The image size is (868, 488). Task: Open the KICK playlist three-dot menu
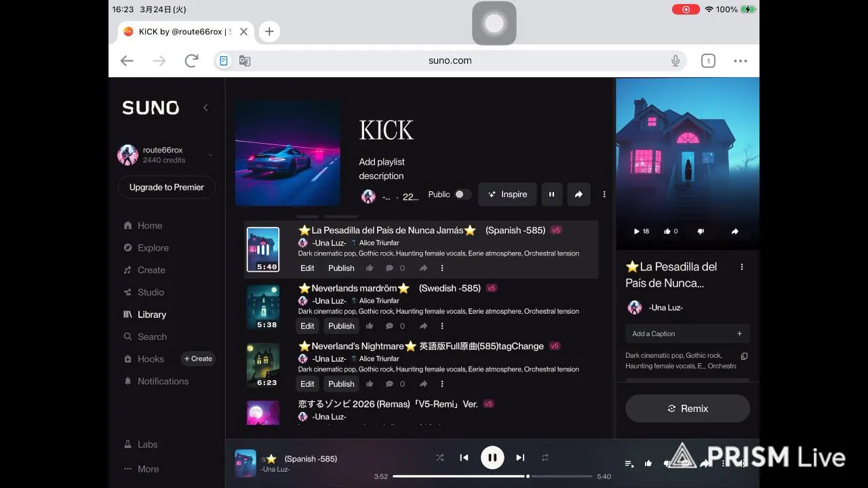[604, 195]
